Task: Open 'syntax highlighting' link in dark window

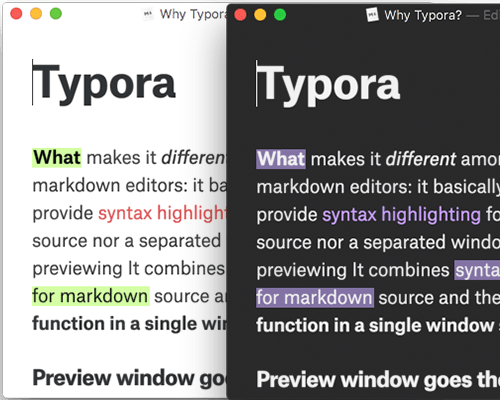Action: coord(401,215)
